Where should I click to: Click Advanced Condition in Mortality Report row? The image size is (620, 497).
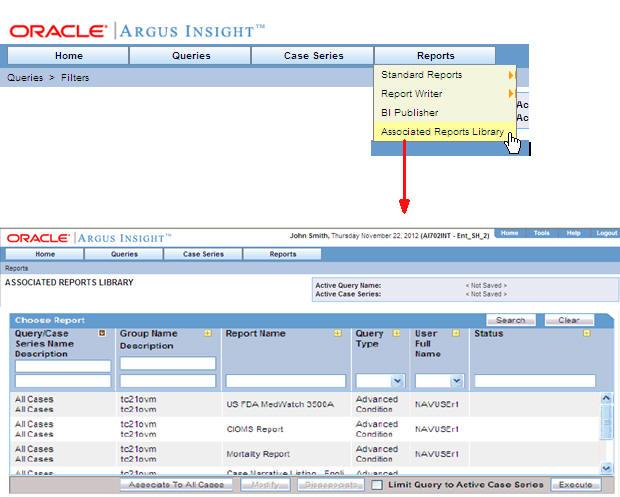(x=376, y=454)
